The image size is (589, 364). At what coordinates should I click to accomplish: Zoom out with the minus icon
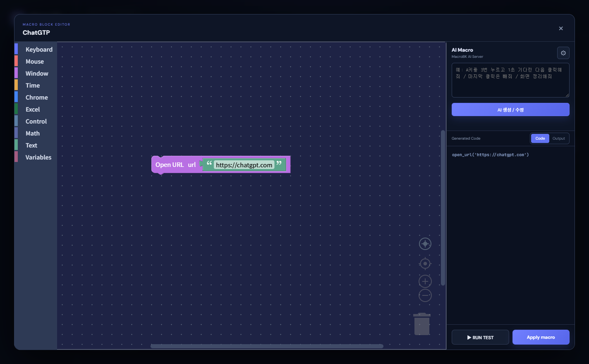(425, 295)
